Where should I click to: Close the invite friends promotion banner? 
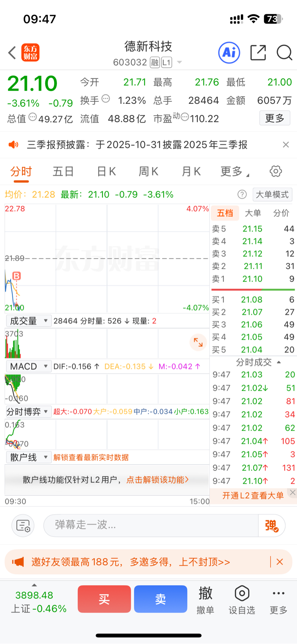(x=280, y=562)
